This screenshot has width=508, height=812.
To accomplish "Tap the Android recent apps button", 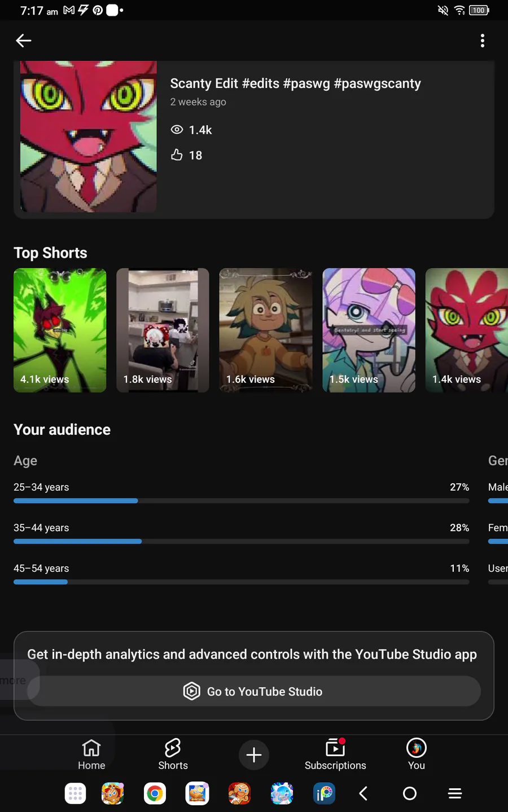I will point(455,794).
